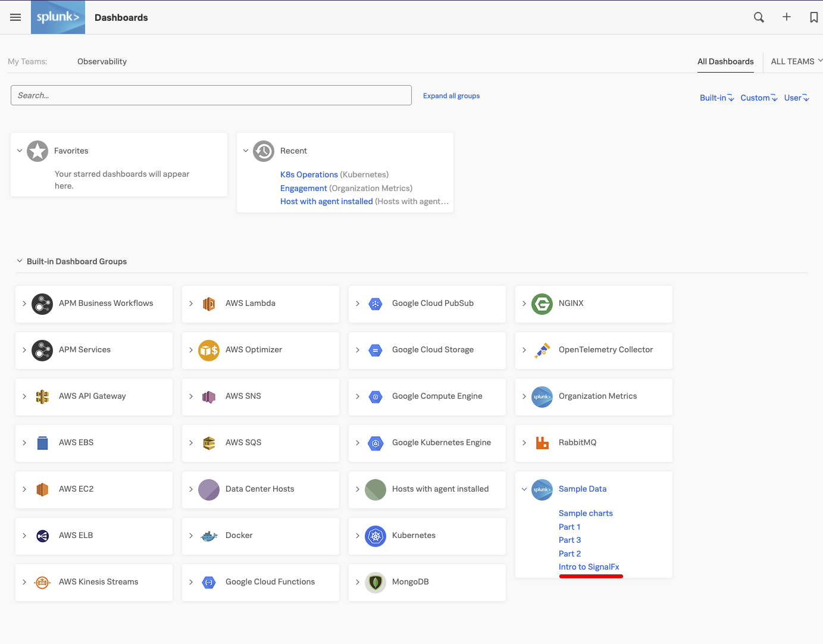Click the Favorites star icon
This screenshot has width=823, height=644.
[37, 151]
